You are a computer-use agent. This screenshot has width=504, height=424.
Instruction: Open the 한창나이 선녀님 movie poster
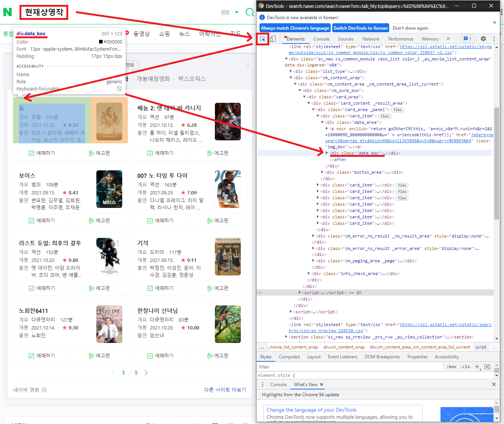(228, 324)
